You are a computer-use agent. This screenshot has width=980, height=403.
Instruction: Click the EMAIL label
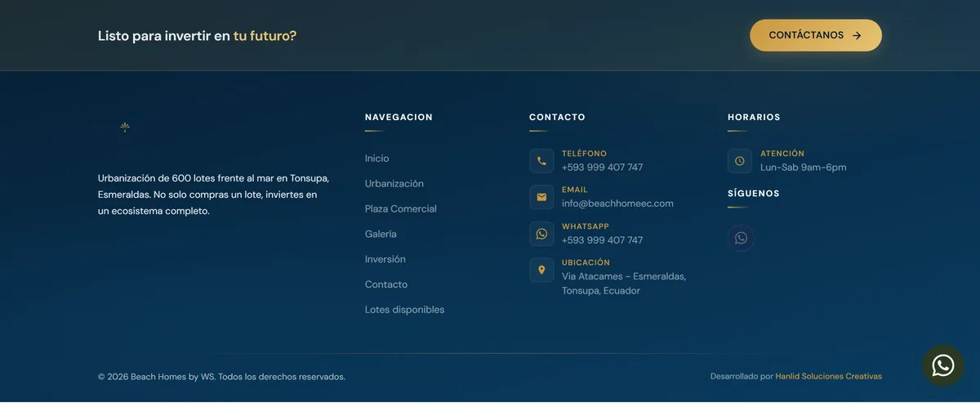(x=575, y=190)
